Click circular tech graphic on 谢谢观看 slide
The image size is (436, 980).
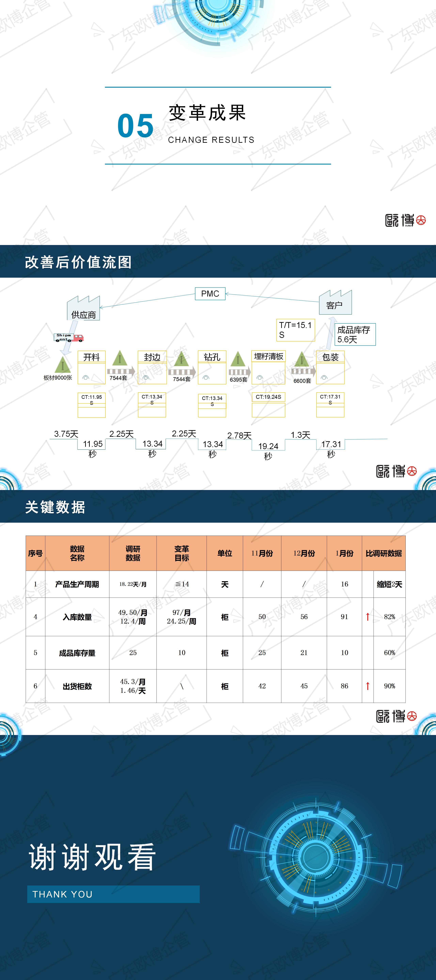(316, 857)
